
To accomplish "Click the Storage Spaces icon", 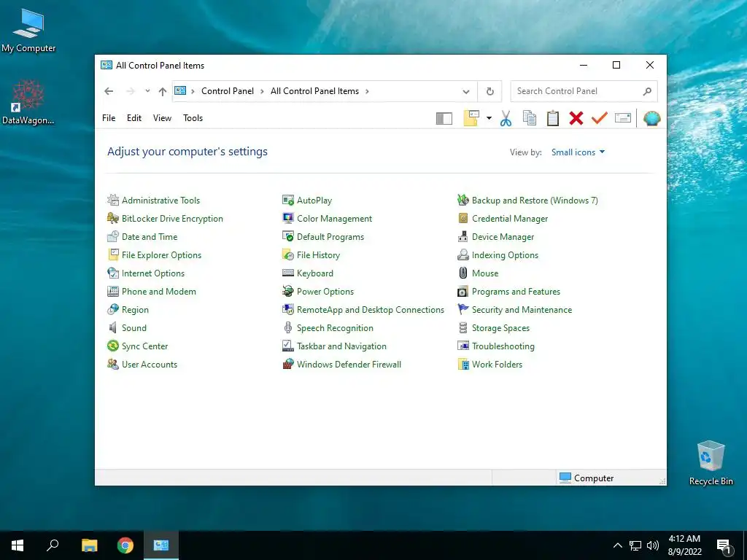I will [x=462, y=327].
